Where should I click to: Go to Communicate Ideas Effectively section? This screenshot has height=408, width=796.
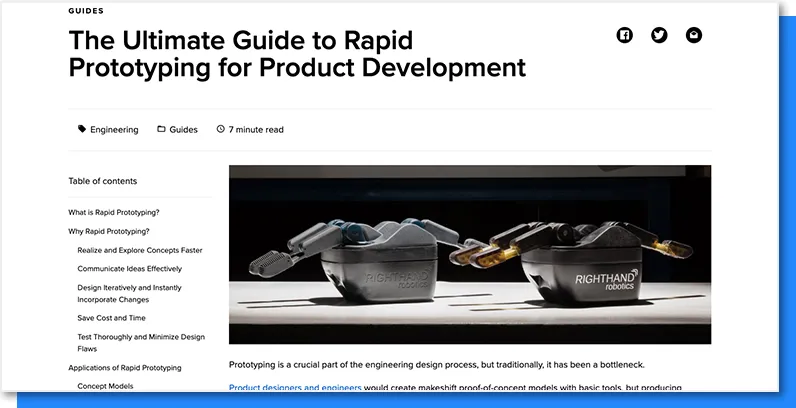[x=129, y=269]
